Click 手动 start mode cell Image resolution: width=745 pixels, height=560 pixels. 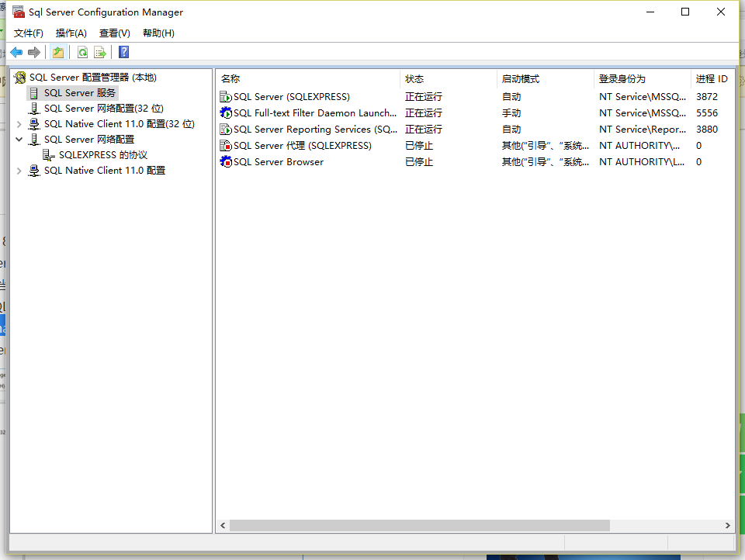pyautogui.click(x=511, y=113)
